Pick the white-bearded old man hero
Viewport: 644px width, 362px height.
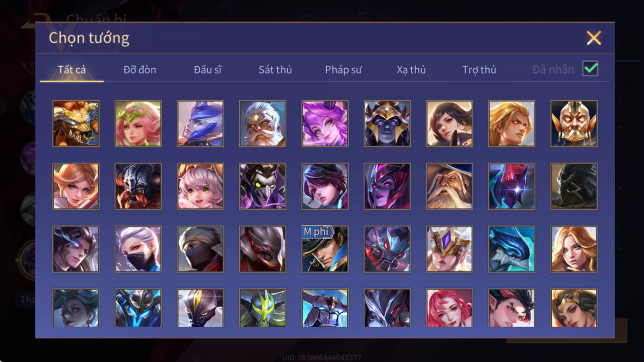coord(263,123)
